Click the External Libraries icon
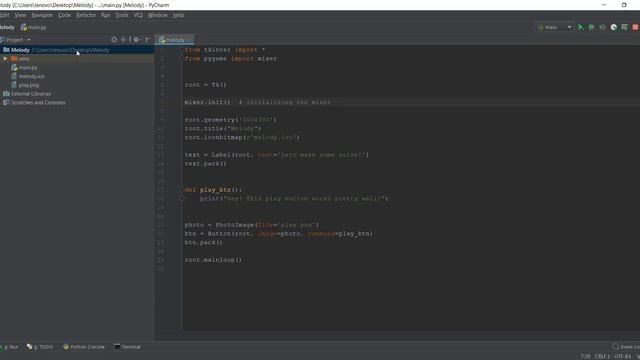Image resolution: width=640 pixels, height=360 pixels. click(6, 94)
